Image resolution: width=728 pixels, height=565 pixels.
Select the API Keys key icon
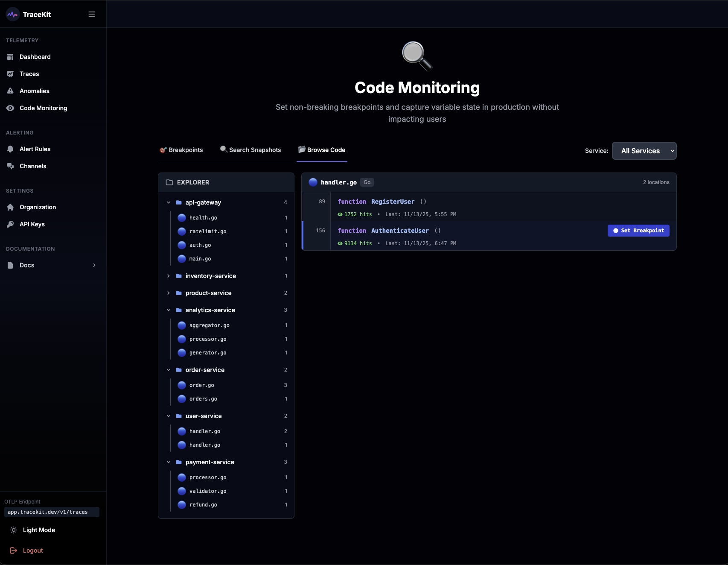(10, 224)
